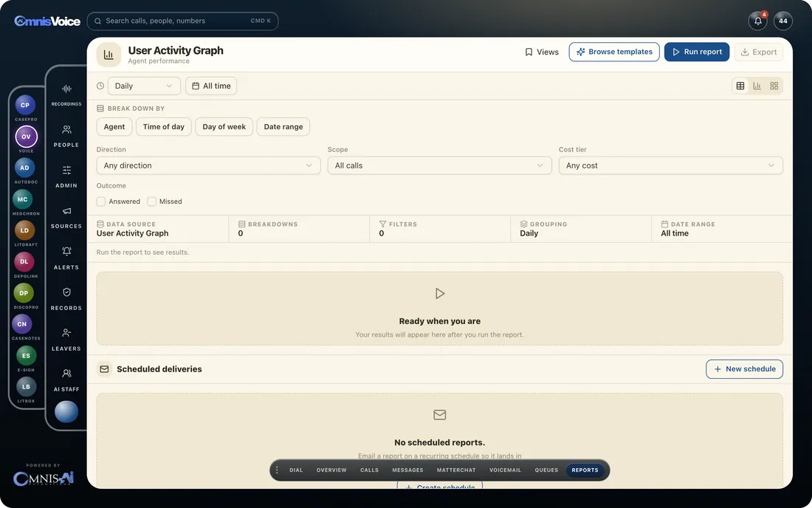This screenshot has height=508, width=812.
Task: Go to the Calls tab
Action: click(x=369, y=470)
